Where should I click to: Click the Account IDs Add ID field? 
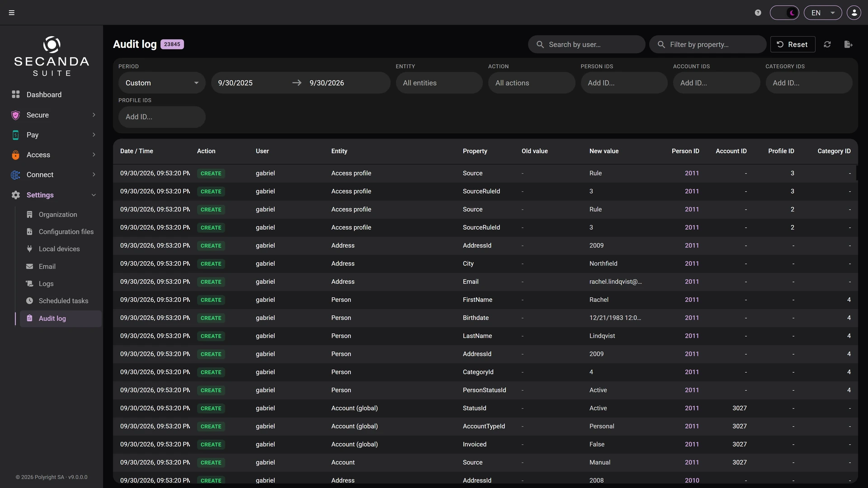[717, 83]
